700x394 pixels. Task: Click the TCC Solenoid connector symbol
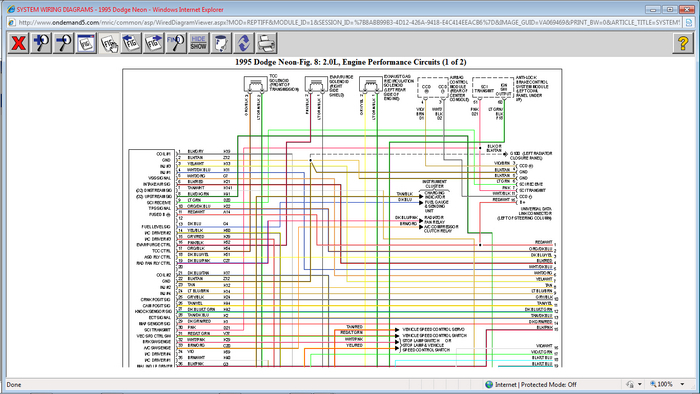point(255,84)
